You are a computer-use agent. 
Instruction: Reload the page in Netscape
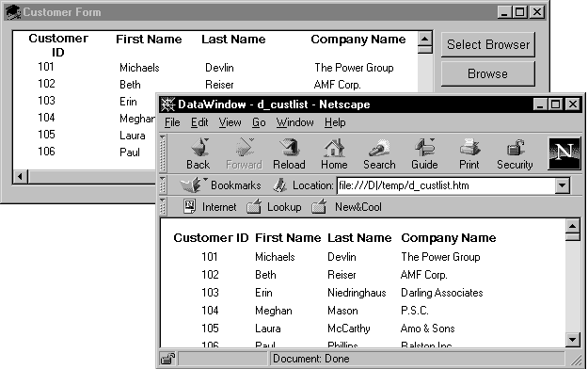pyautogui.click(x=289, y=153)
